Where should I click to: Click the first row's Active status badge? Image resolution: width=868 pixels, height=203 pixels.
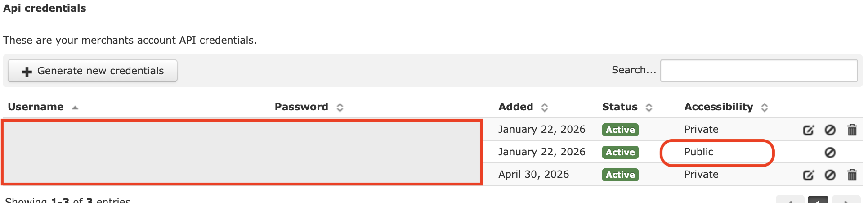(x=620, y=130)
